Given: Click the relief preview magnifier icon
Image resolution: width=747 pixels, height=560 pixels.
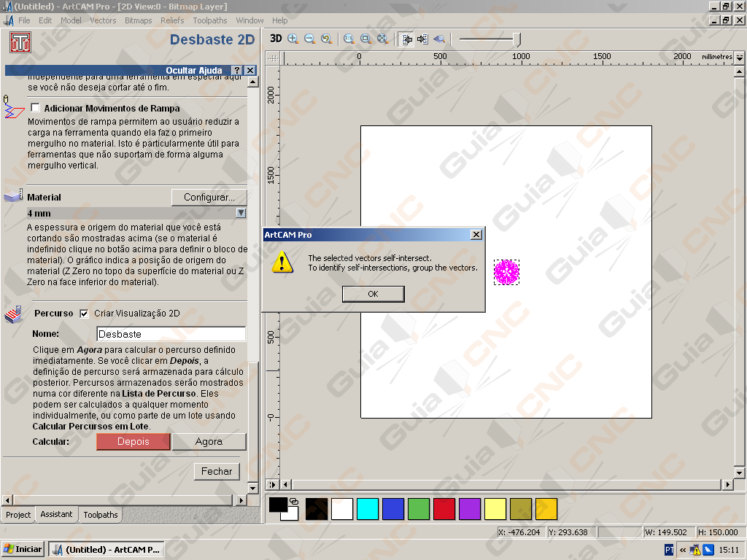Looking at the screenshot, I should (439, 39).
